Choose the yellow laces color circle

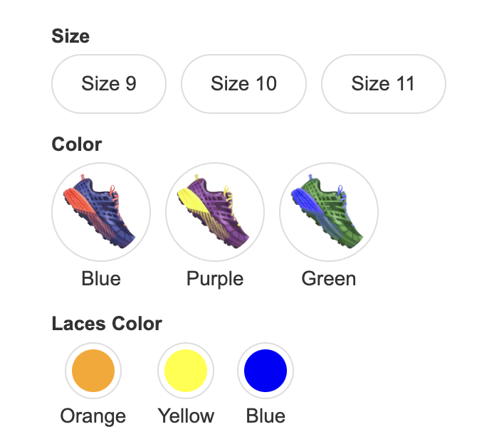tap(186, 371)
